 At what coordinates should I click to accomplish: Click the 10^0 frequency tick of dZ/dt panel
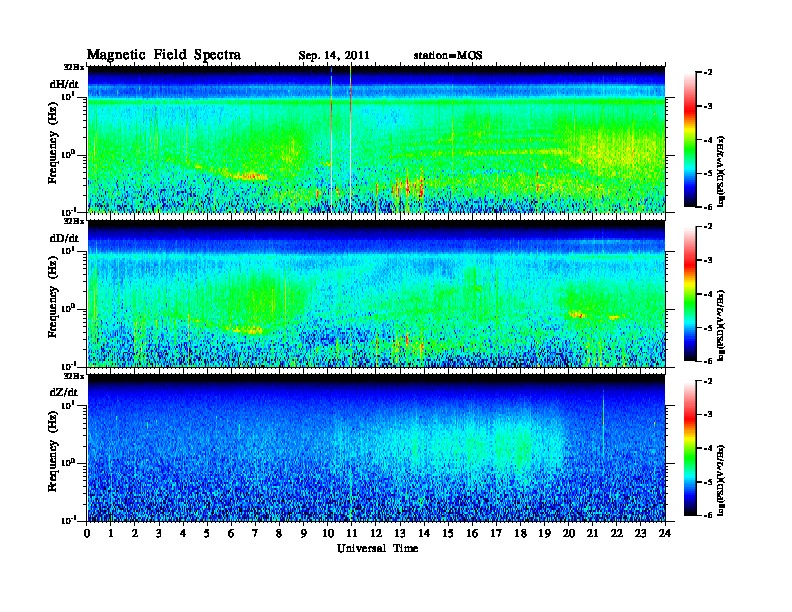[68, 463]
